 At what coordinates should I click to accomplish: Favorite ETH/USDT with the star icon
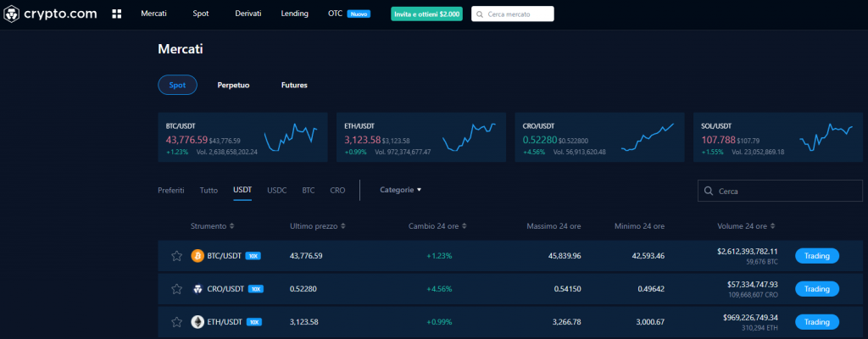tap(176, 322)
